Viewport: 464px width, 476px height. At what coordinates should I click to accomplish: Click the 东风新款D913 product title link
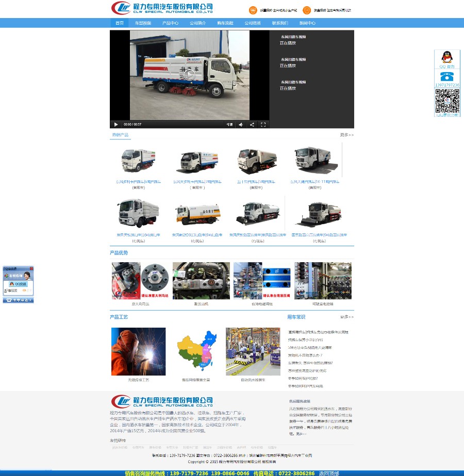point(197,235)
